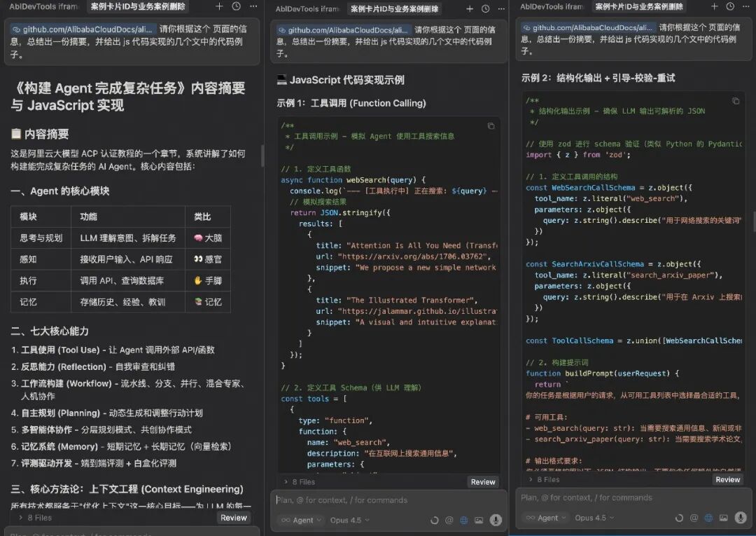This screenshot has width=756, height=536.
Task: Click the 感知 table cell
Action: 41,259
